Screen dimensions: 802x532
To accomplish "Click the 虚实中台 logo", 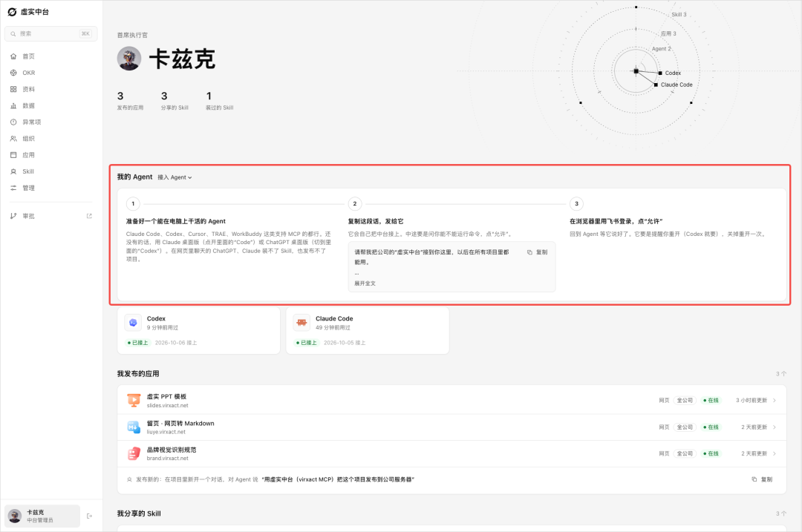I will 13,12.
